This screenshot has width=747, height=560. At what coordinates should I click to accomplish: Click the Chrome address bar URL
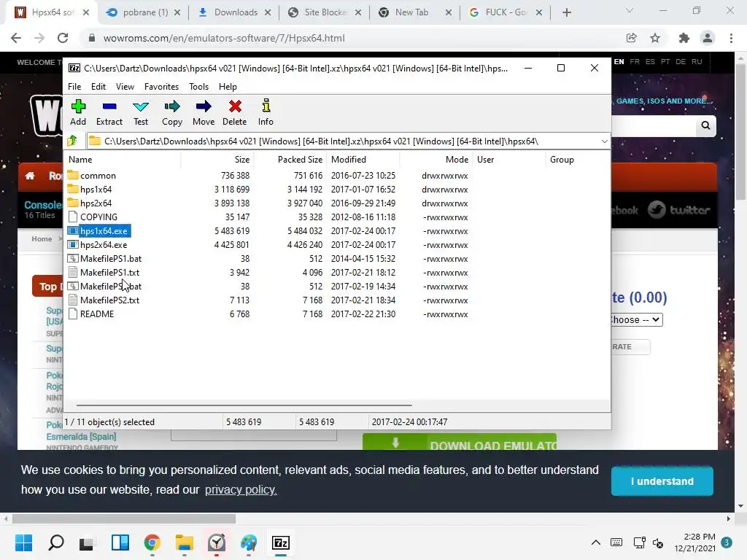(224, 38)
